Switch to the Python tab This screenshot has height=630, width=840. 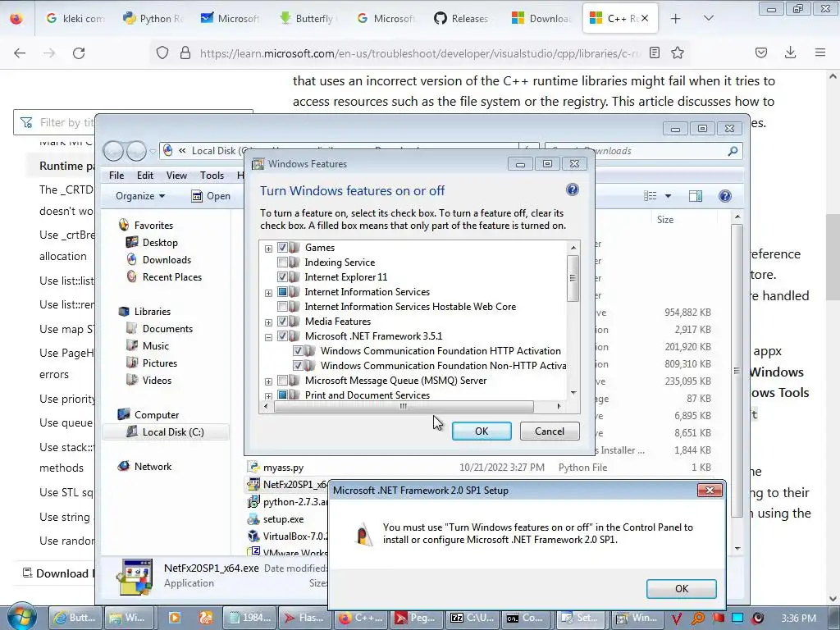tap(153, 18)
